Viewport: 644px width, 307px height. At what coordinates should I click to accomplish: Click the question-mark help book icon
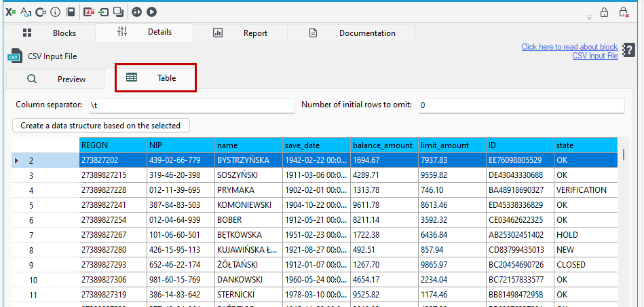coord(629,51)
